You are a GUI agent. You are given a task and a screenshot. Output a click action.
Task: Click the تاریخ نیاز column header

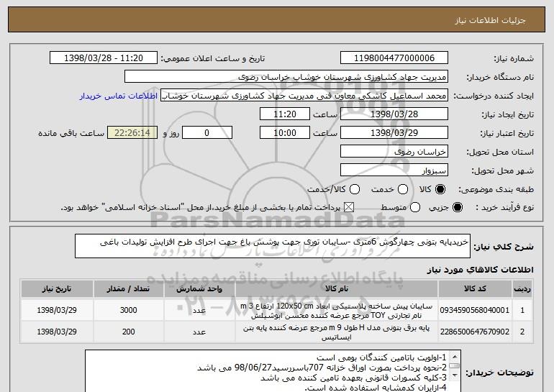click(57, 289)
